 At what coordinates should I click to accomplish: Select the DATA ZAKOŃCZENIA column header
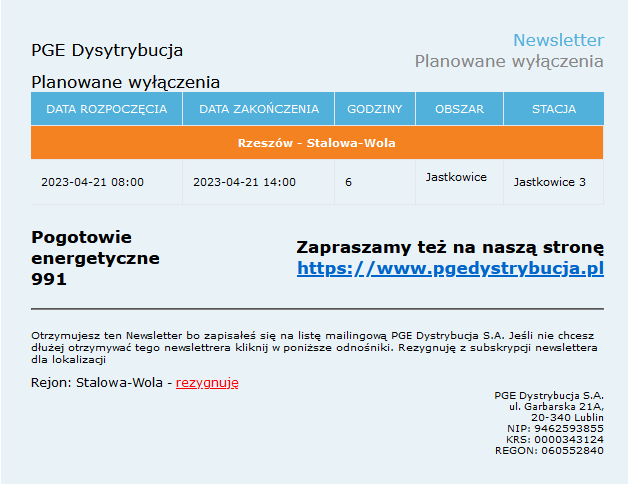tap(259, 109)
